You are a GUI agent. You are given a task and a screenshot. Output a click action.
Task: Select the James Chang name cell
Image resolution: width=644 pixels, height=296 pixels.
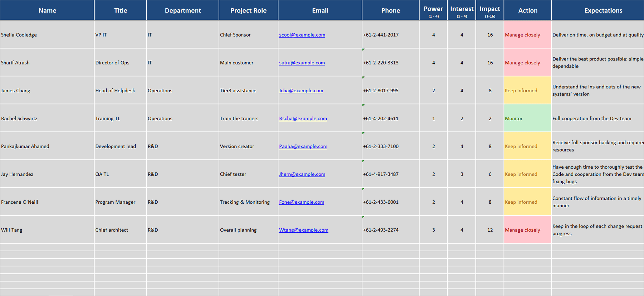tap(47, 91)
